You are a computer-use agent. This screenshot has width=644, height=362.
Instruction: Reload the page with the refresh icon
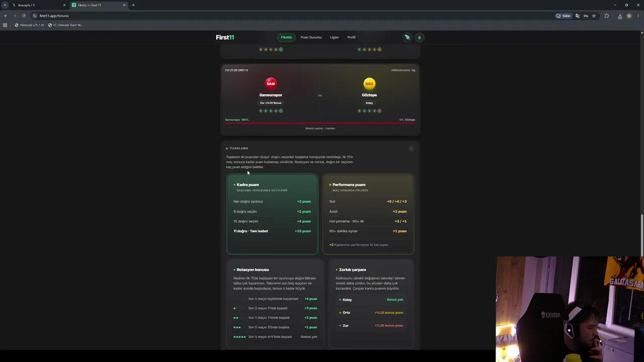(24, 16)
